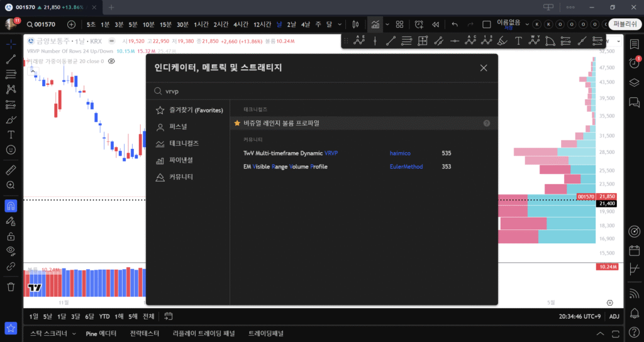Open the indicators button in top toolbar
The width and height of the screenshot is (644, 342).
(375, 25)
